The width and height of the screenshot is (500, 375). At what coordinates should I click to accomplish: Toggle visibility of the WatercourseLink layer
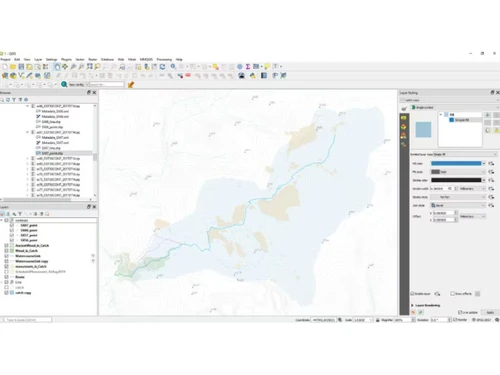6,256
